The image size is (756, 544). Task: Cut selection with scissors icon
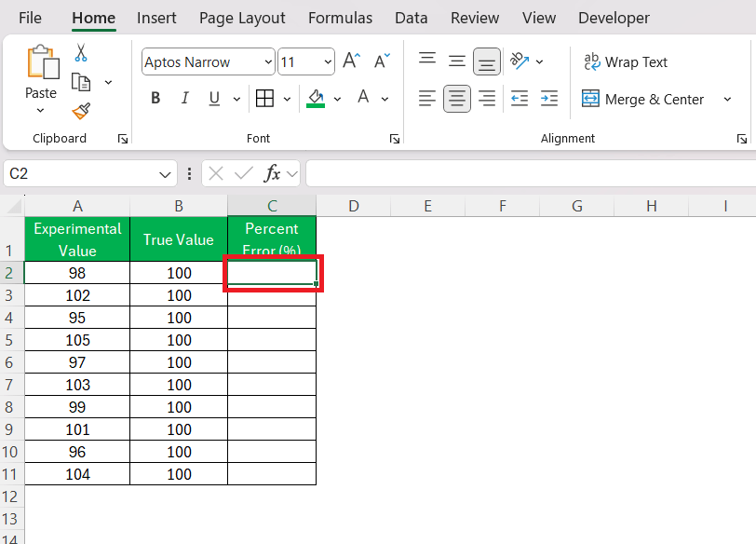pos(81,52)
